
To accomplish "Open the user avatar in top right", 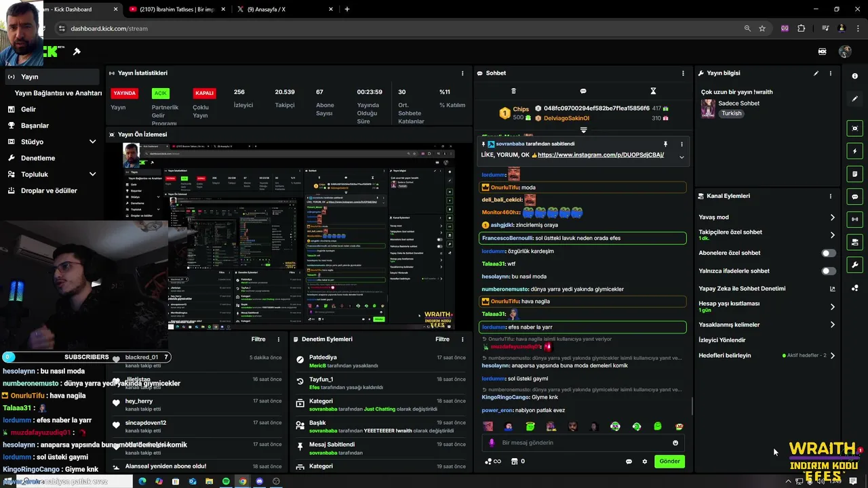I will pyautogui.click(x=845, y=52).
